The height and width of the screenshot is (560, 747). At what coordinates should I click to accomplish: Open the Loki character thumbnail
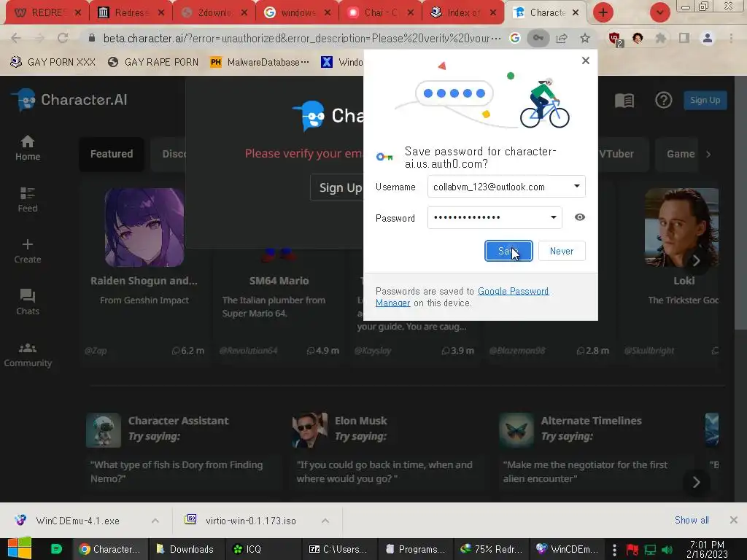tap(681, 227)
